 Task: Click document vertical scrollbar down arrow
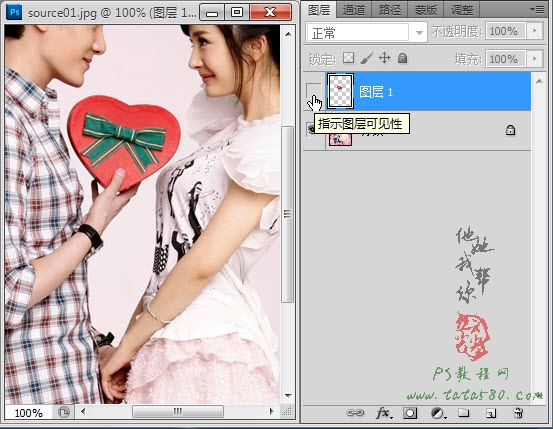[288, 395]
